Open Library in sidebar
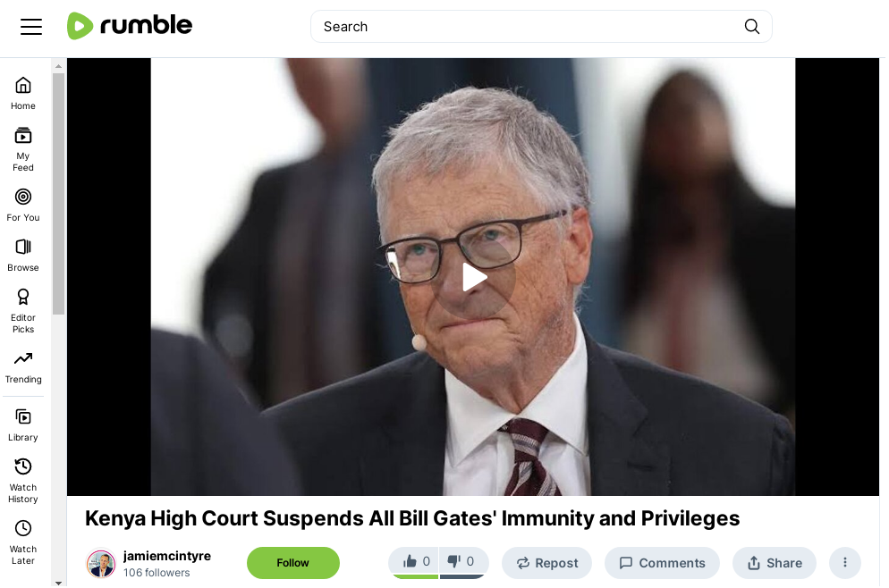Viewport: 889px width, 588px height. coord(23,424)
